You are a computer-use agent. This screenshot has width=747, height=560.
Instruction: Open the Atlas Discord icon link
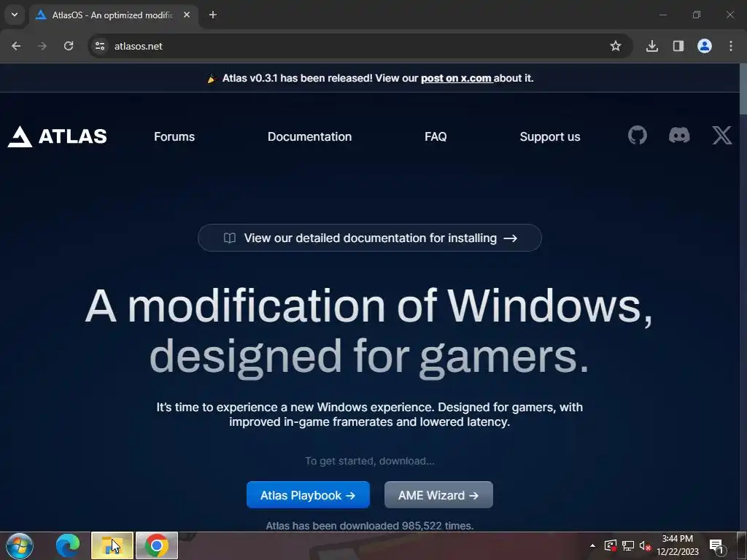679,136
